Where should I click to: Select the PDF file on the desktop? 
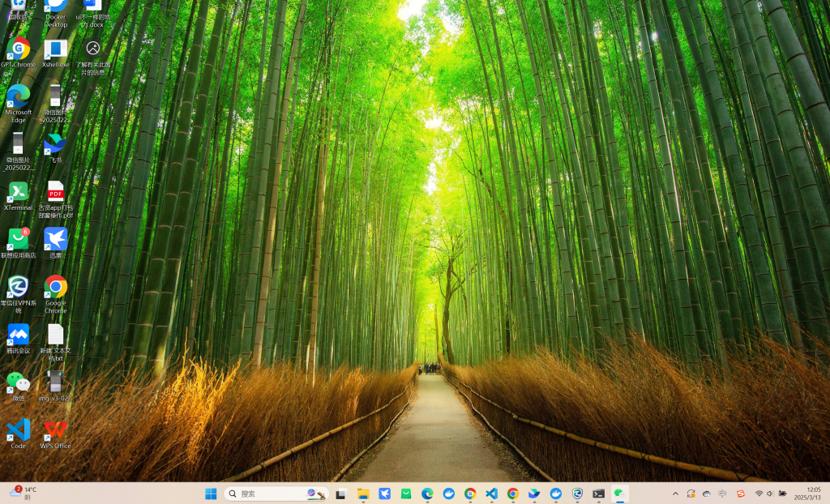point(55,192)
